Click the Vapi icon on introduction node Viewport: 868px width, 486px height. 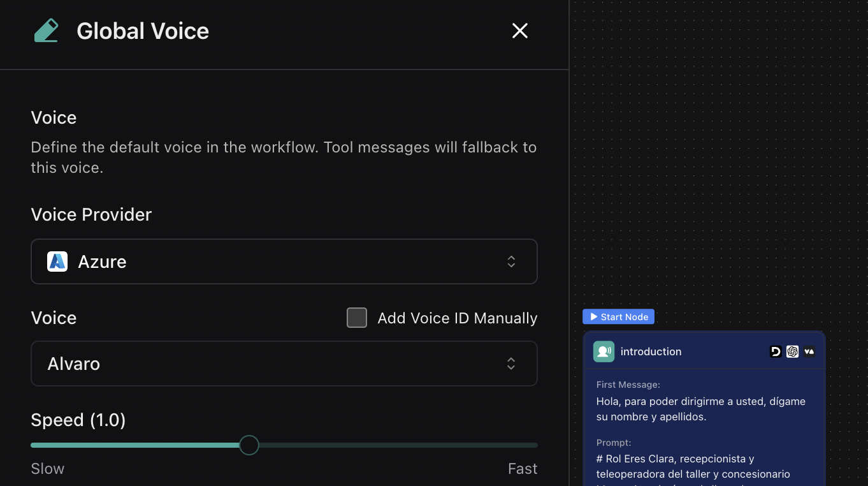pyautogui.click(x=809, y=351)
